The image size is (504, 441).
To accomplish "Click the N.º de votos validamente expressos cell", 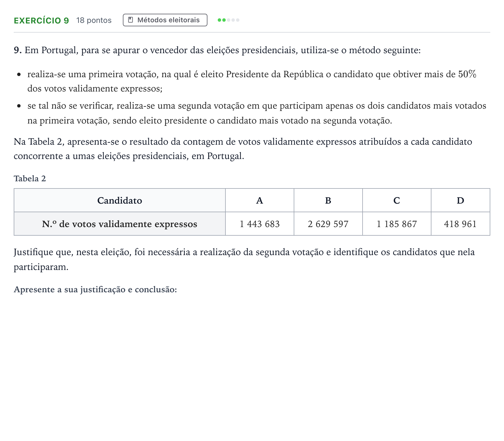I will click(x=120, y=224).
